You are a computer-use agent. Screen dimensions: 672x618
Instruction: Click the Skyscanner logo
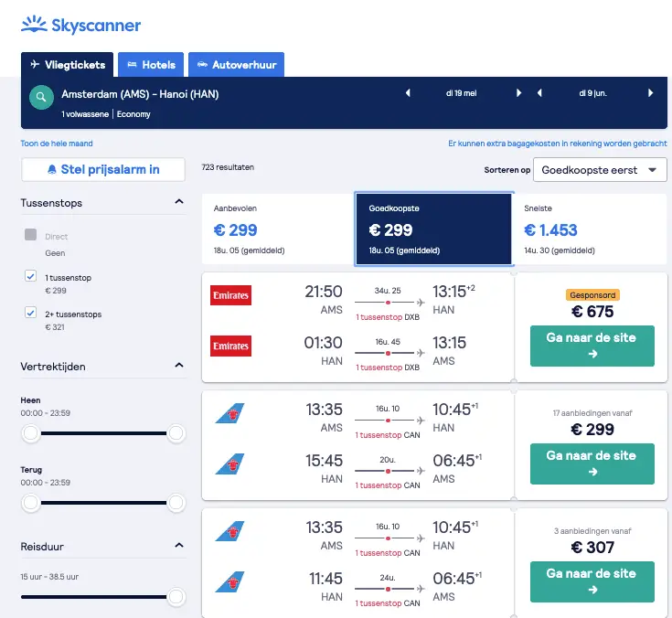[80, 25]
